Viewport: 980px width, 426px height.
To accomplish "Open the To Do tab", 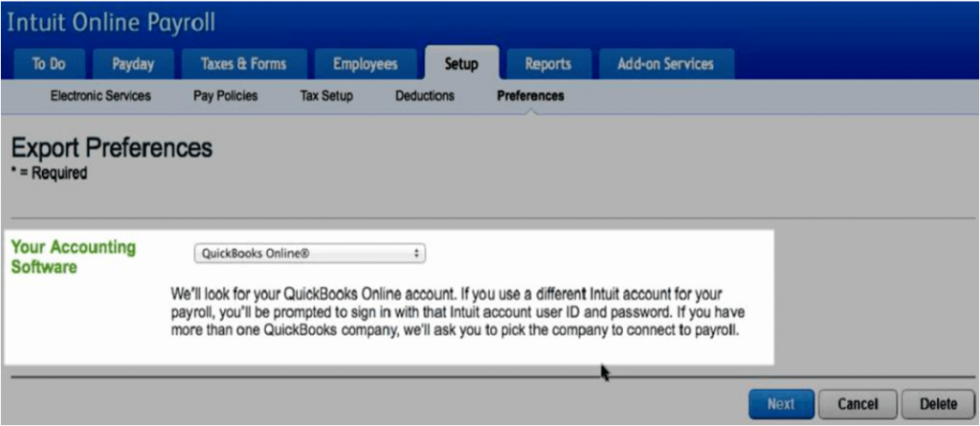I will coord(48,64).
